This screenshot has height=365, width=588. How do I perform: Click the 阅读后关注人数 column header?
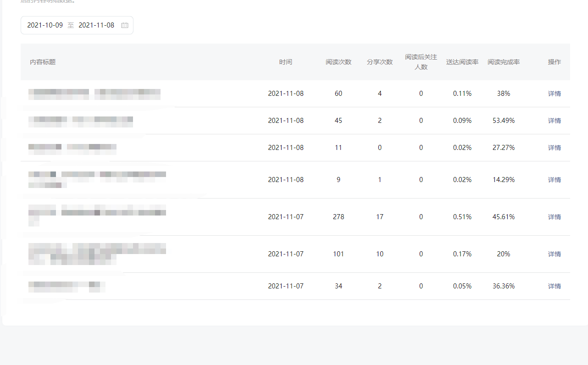[421, 62]
